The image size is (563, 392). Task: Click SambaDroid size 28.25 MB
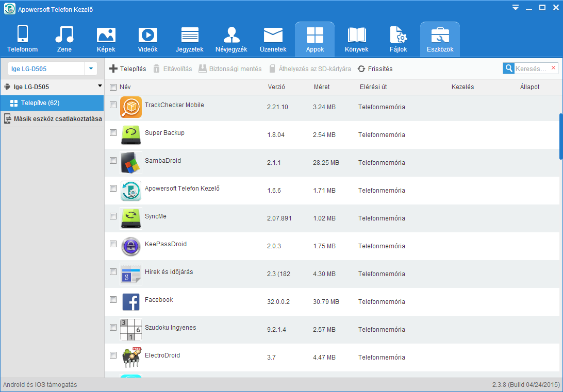click(326, 162)
